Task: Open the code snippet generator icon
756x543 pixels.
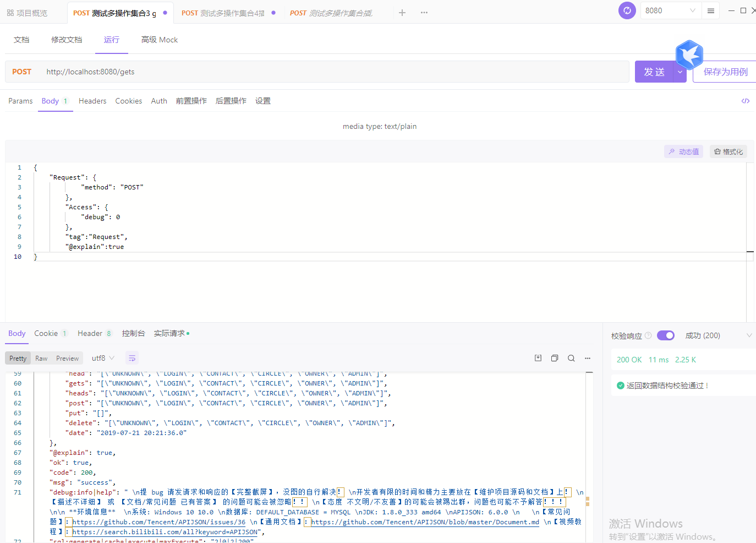Action: point(745,101)
